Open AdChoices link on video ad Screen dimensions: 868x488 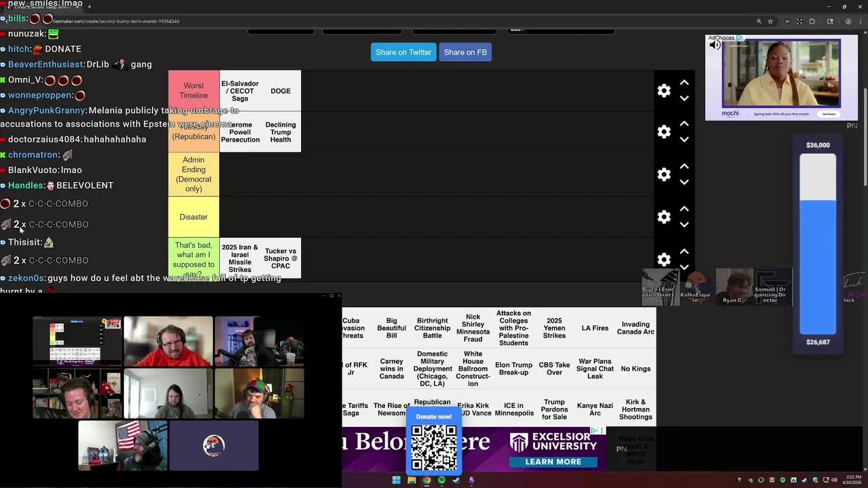(x=726, y=38)
